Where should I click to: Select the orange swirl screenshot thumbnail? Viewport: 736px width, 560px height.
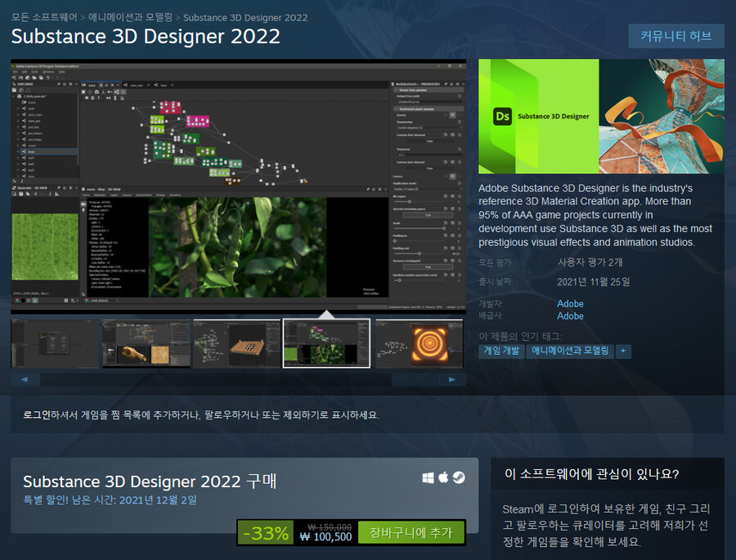tap(419, 342)
